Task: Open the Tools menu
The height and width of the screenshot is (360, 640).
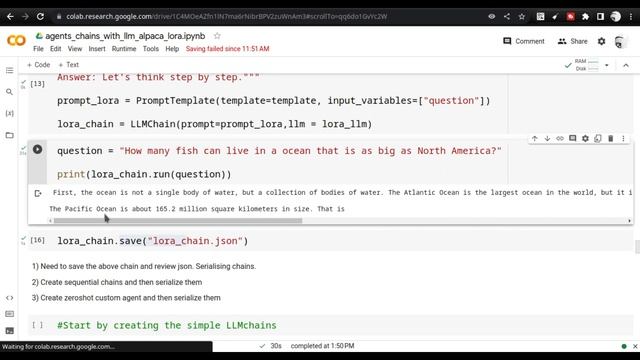Action: point(151,49)
